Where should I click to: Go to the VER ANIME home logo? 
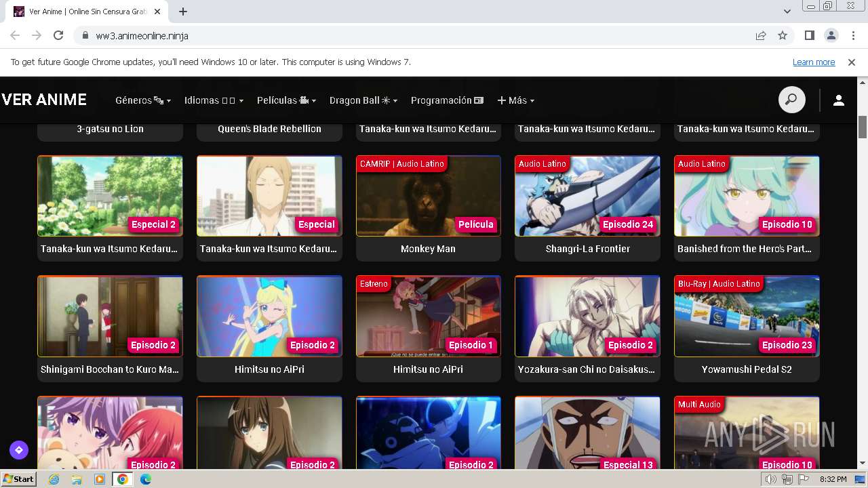(44, 100)
